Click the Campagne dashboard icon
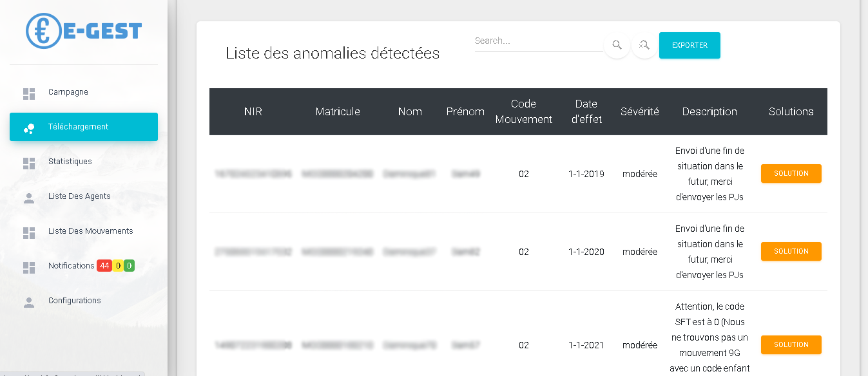This screenshot has width=868, height=376. click(29, 93)
